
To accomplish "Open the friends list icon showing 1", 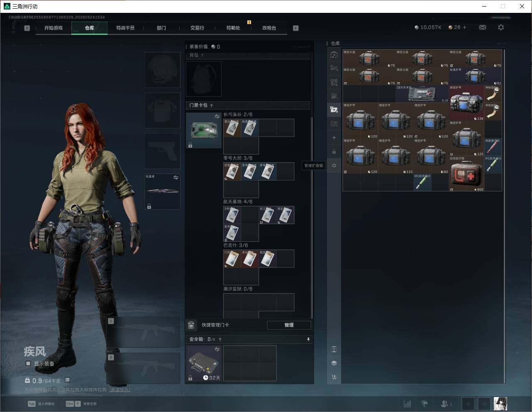I will coord(446,404).
